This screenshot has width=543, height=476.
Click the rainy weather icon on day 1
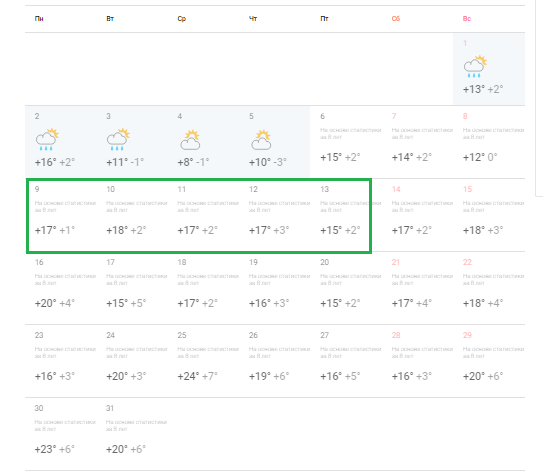click(x=475, y=66)
